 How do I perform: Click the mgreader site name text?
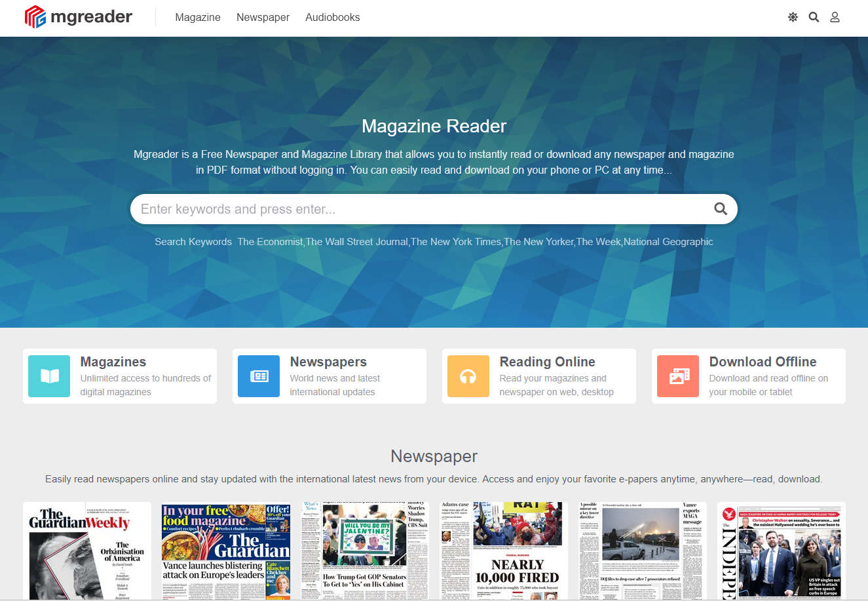point(92,17)
